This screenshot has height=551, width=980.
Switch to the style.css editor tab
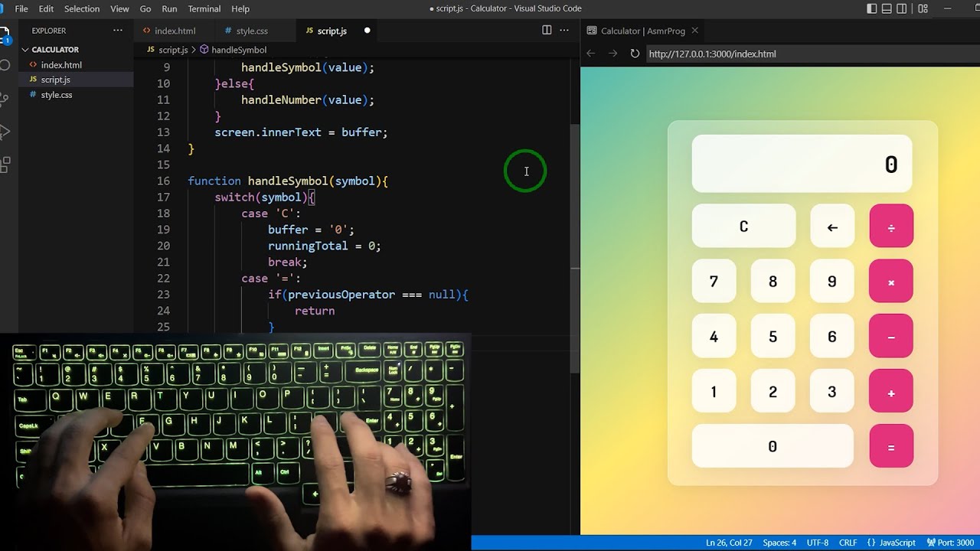tap(252, 31)
